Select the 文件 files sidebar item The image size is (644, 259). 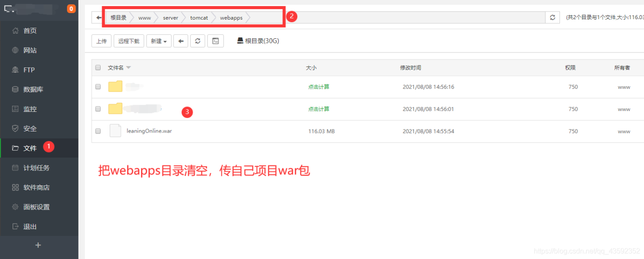(39, 148)
